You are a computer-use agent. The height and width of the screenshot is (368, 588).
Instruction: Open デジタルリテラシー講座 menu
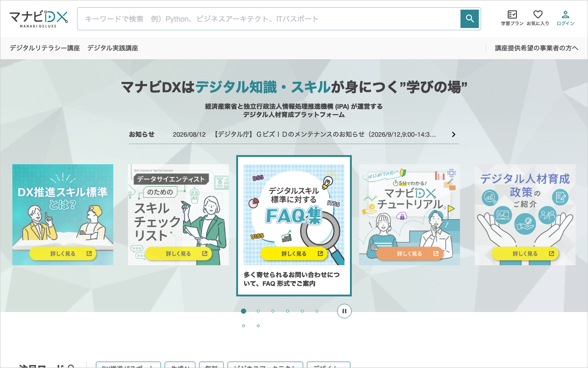(x=44, y=48)
